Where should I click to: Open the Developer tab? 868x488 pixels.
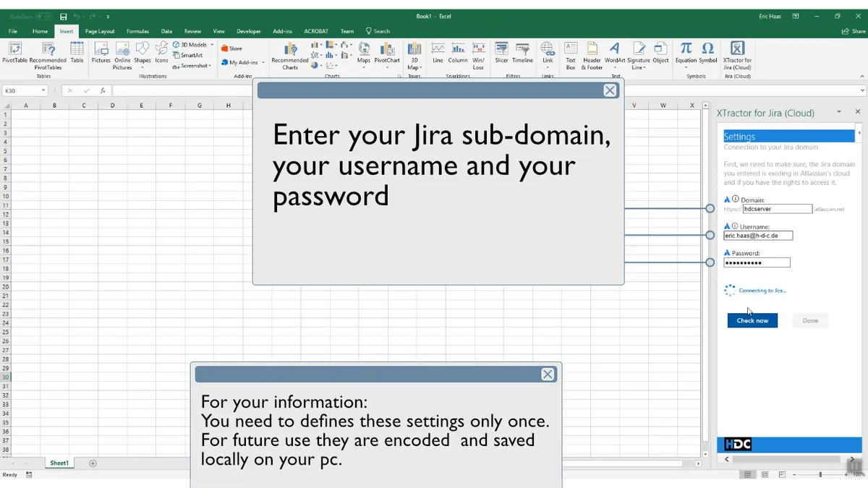click(249, 31)
